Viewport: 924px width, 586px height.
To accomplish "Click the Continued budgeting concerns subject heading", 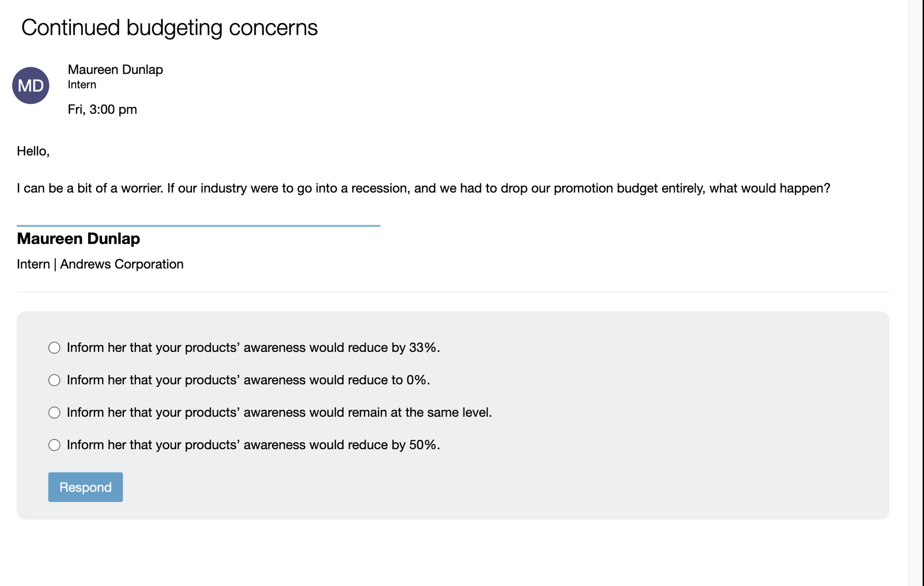I will coord(169,28).
